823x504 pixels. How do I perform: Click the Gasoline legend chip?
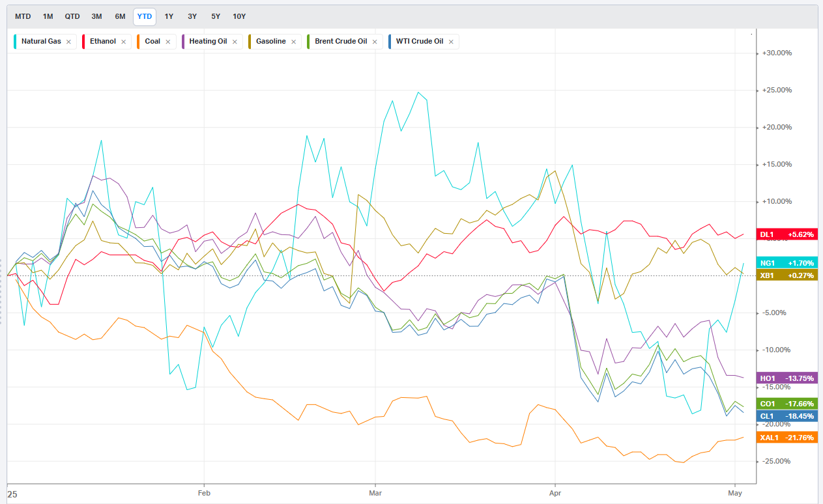(275, 42)
